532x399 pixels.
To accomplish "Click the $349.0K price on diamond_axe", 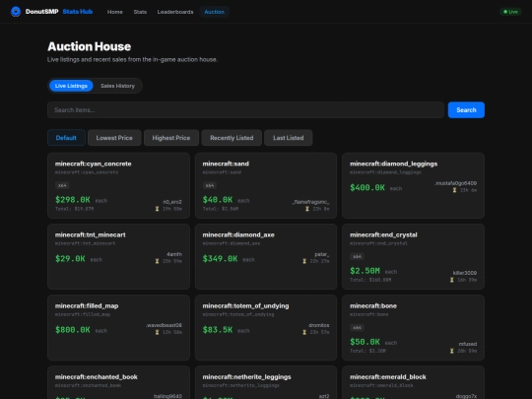I will pyautogui.click(x=220, y=259).
